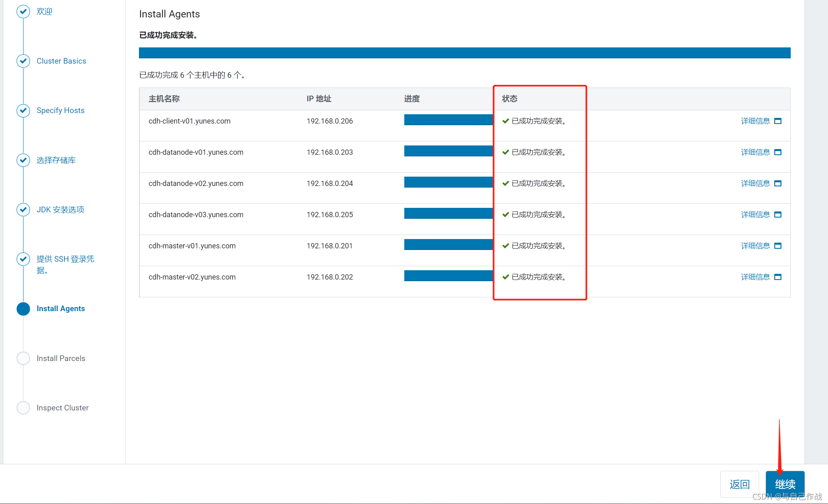Expand 详细信息 for cdh-master-v01 host
Screen dimensions: 828x504
pyautogui.click(x=755, y=246)
